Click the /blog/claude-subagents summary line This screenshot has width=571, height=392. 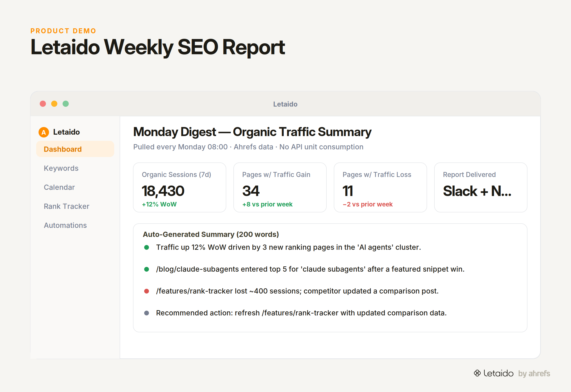(x=310, y=269)
